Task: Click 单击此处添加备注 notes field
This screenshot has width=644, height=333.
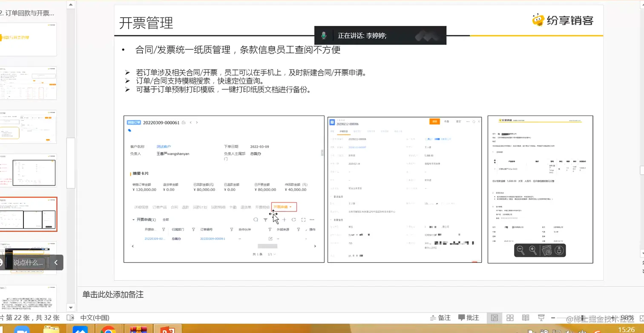Action: 113,295
